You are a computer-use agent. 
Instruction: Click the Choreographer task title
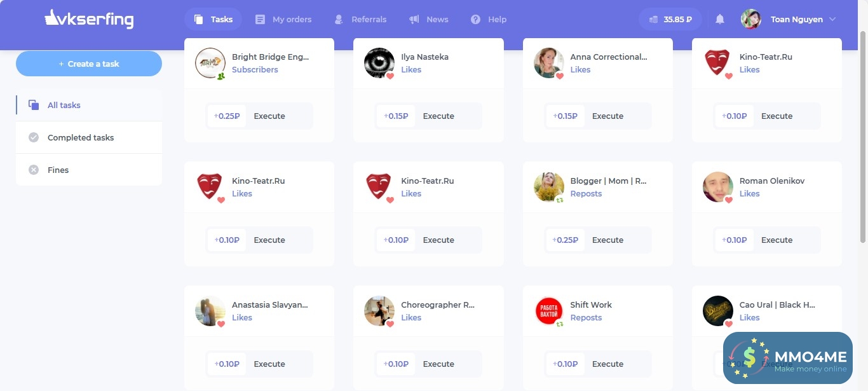tap(438, 305)
